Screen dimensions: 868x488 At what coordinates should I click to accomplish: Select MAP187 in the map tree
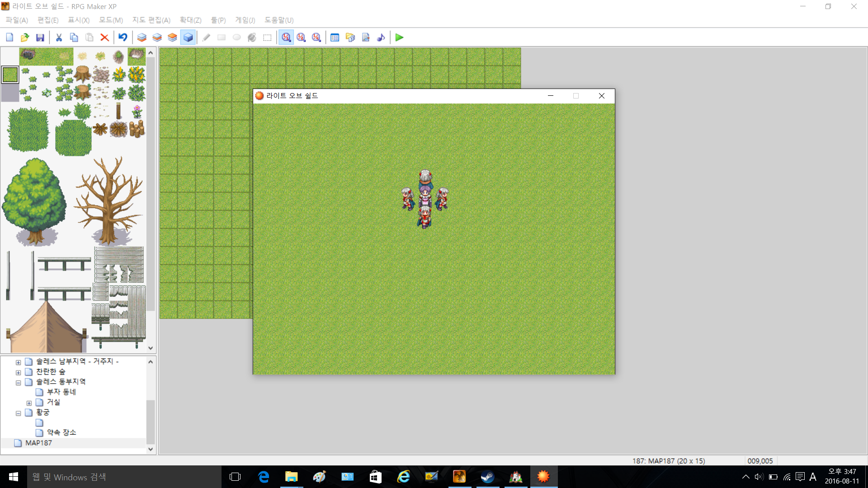(x=38, y=443)
